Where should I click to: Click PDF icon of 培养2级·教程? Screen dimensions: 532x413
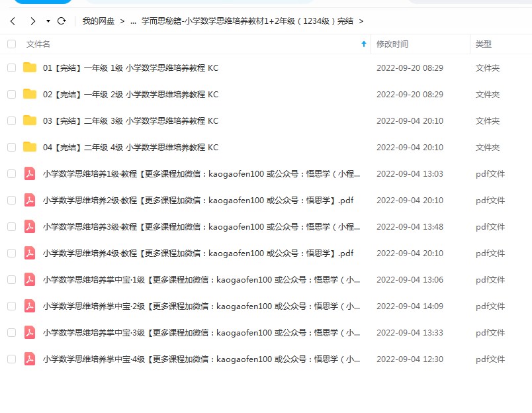(30, 201)
